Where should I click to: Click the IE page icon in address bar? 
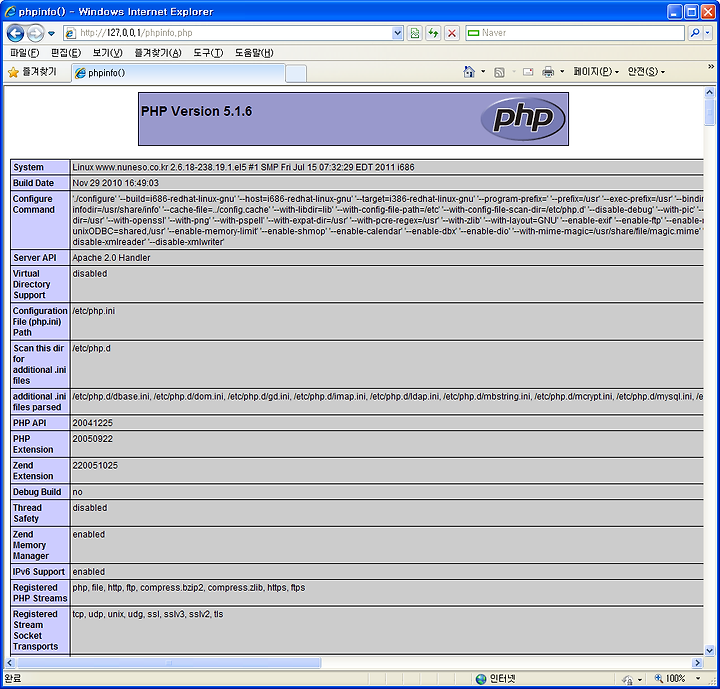click(70, 33)
